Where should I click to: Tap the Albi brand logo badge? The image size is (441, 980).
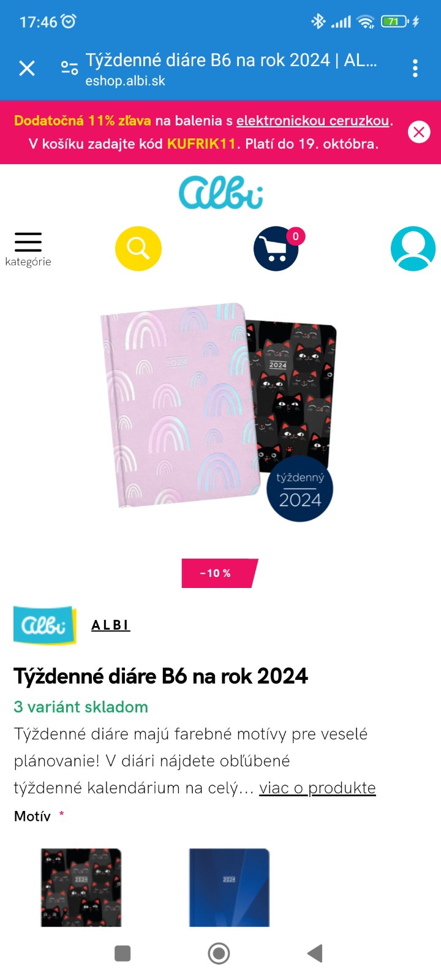[x=45, y=625]
